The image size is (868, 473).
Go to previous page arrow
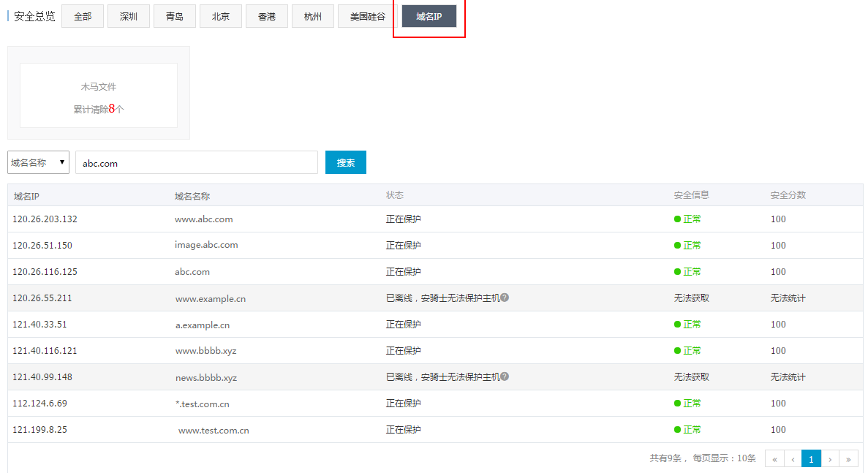coord(793,458)
